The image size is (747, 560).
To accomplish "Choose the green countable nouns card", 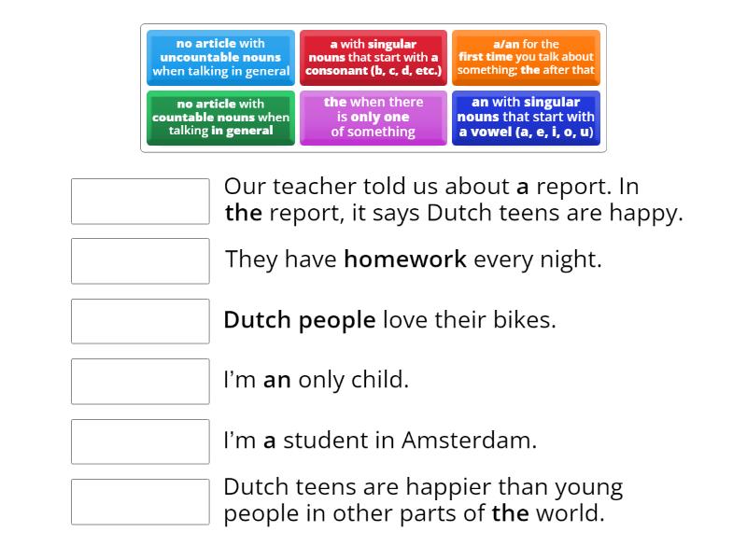I will click(220, 118).
